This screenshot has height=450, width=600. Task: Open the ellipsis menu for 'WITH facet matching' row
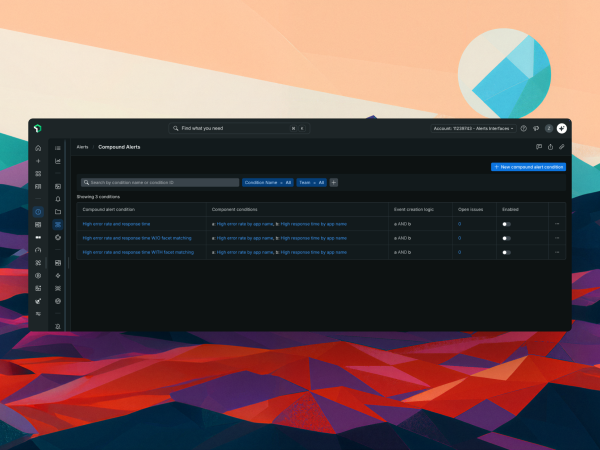click(x=557, y=252)
